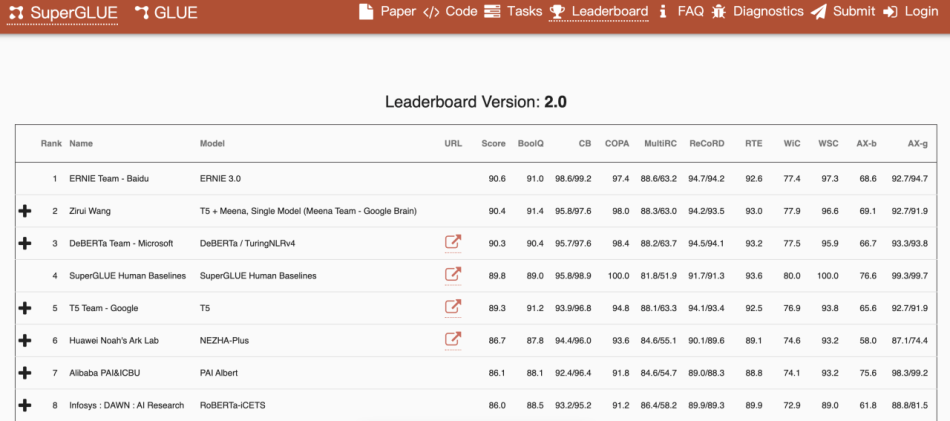Expand the DeBERTa Team - Microsoft row
Viewport: 950px width, 421px height.
pyautogui.click(x=25, y=243)
